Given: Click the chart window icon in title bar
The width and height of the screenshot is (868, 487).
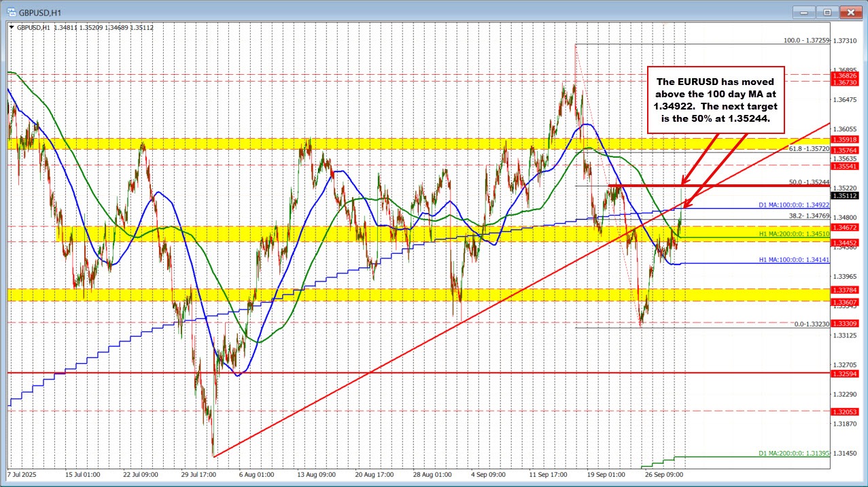Looking at the screenshot, I should (10, 12).
